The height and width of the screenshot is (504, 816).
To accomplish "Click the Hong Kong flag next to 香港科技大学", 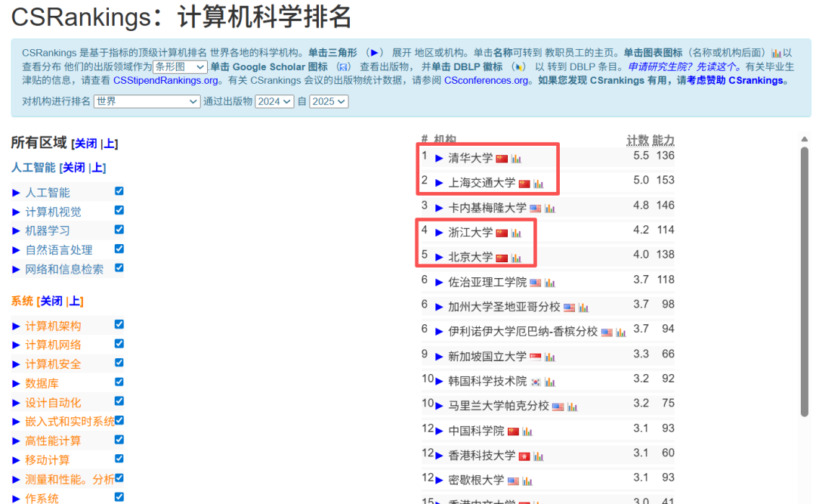I will tap(524, 456).
